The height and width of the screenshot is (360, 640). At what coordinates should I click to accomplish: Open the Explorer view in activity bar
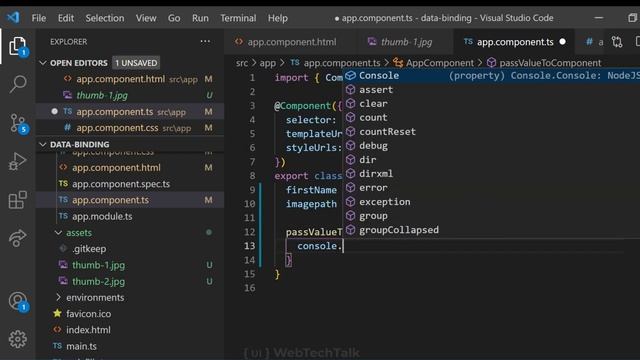pos(18,46)
